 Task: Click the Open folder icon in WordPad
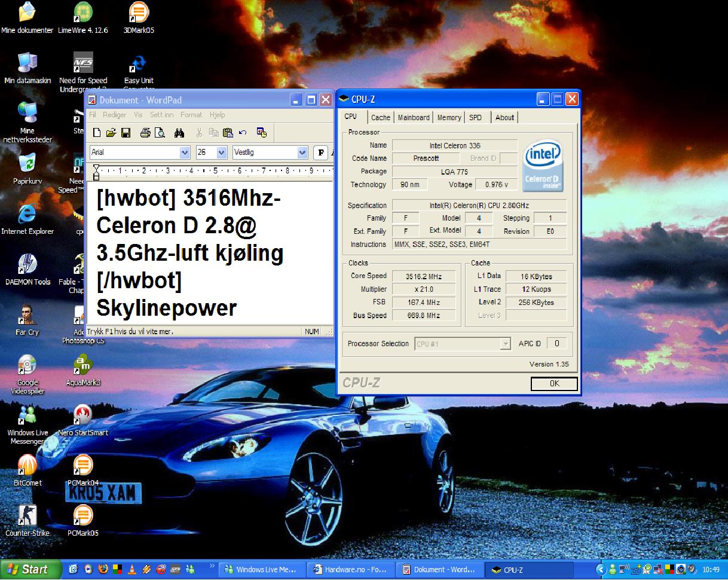111,133
